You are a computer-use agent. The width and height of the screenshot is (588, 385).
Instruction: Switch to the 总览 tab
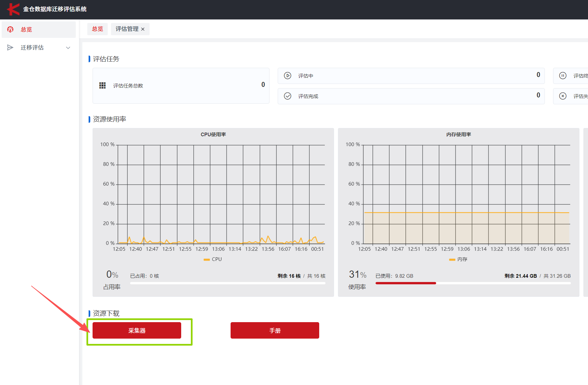tap(98, 29)
